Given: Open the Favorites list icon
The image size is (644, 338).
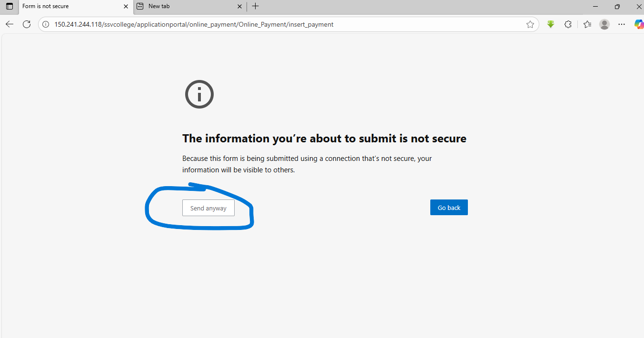Looking at the screenshot, I should (587, 24).
